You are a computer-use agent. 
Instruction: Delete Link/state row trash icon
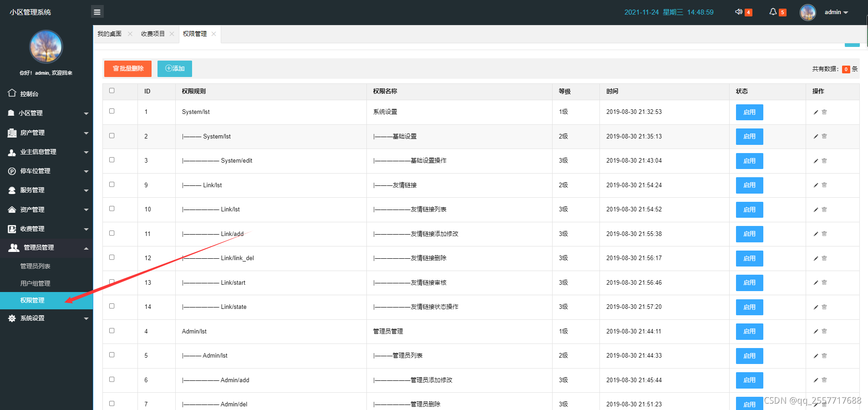824,307
